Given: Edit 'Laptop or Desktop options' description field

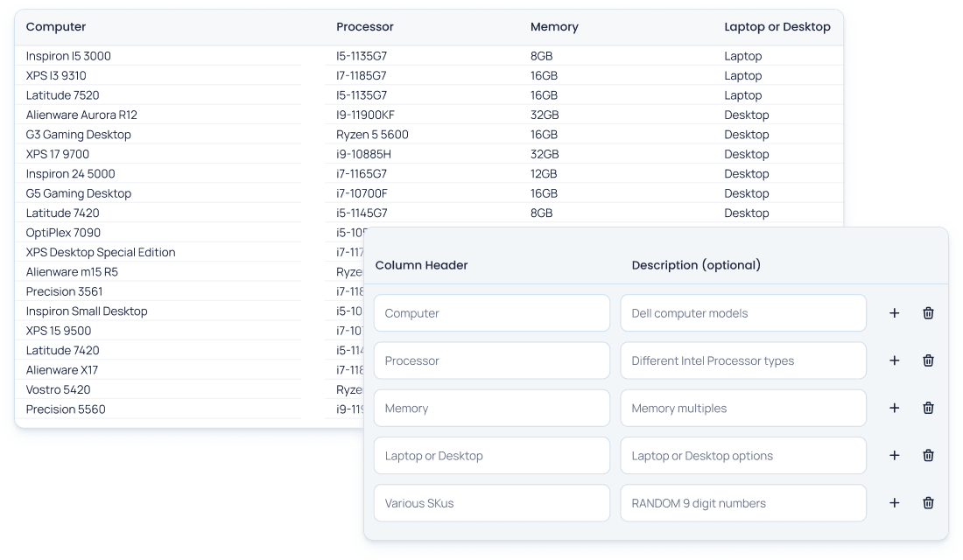Looking at the screenshot, I should click(743, 455).
